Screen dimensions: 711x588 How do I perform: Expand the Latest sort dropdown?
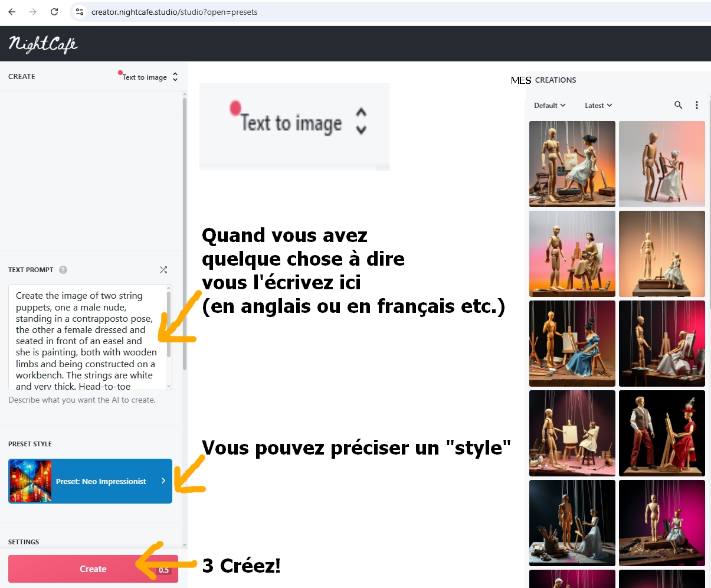point(598,106)
